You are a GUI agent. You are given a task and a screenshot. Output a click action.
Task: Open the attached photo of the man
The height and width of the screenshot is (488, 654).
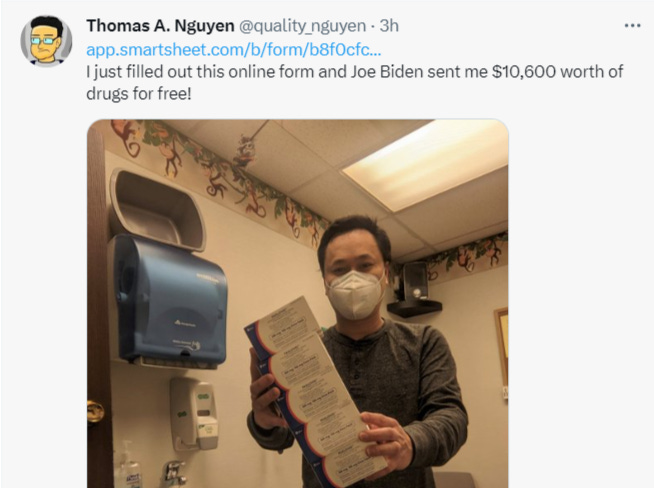tap(298, 304)
